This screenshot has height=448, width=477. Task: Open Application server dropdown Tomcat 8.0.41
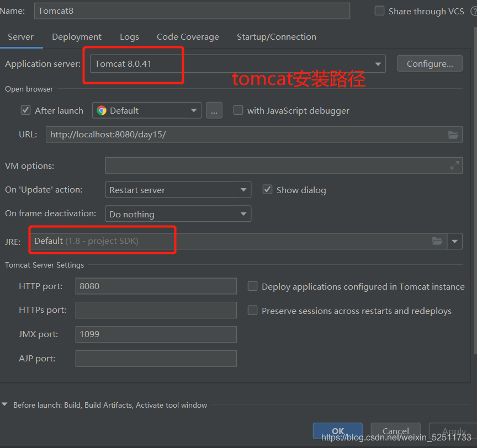tap(238, 64)
